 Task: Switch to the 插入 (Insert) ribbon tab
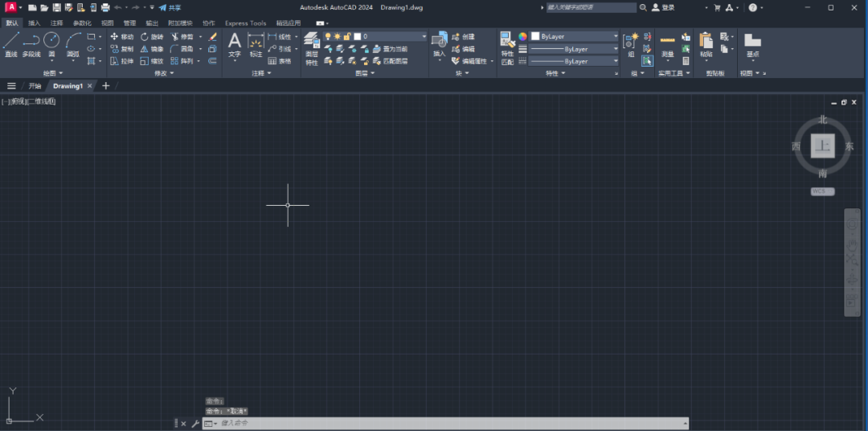(x=35, y=23)
